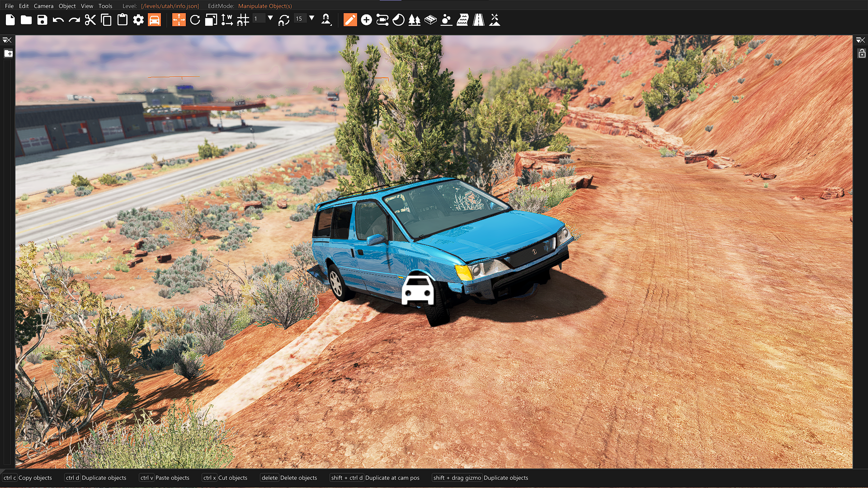This screenshot has height=488, width=868.
Task: Toggle world/local axis alignment icon
Action: pos(227,20)
